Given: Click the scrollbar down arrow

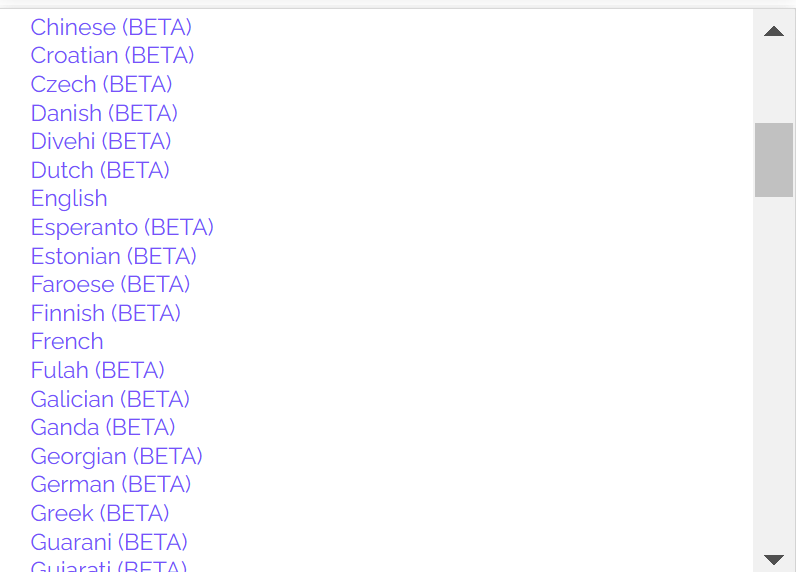Looking at the screenshot, I should [x=773, y=559].
